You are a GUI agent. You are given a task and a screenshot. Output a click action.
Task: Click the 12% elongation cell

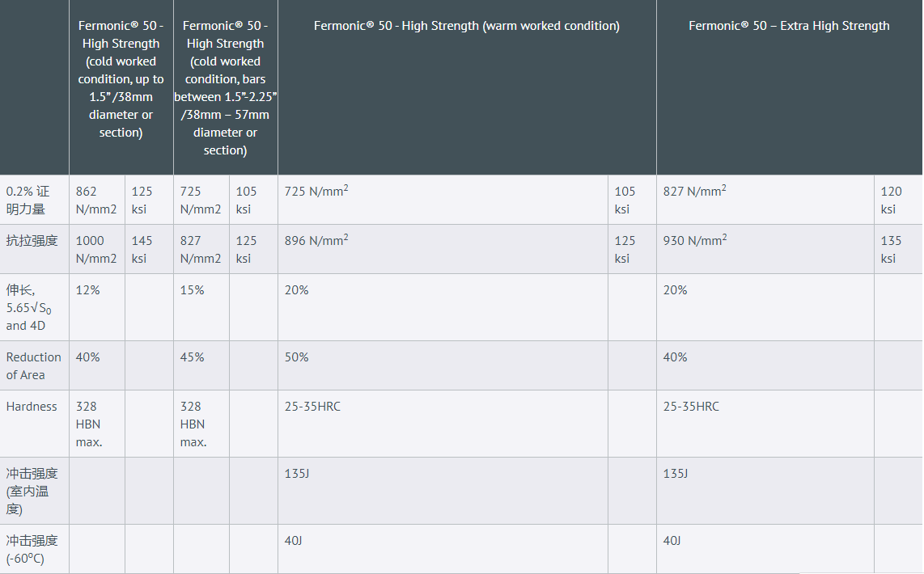[x=87, y=289]
